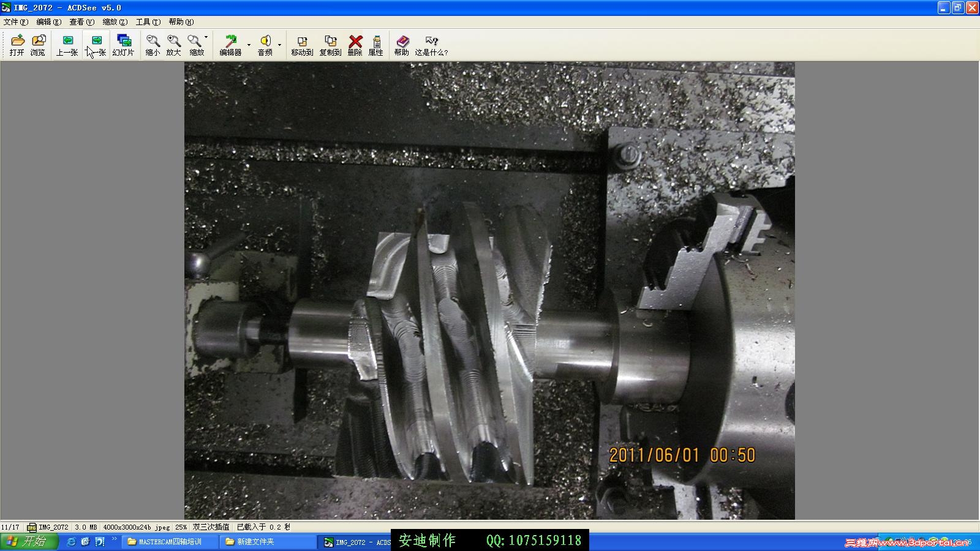Click the ACDSee title bar application icon

pos(6,8)
